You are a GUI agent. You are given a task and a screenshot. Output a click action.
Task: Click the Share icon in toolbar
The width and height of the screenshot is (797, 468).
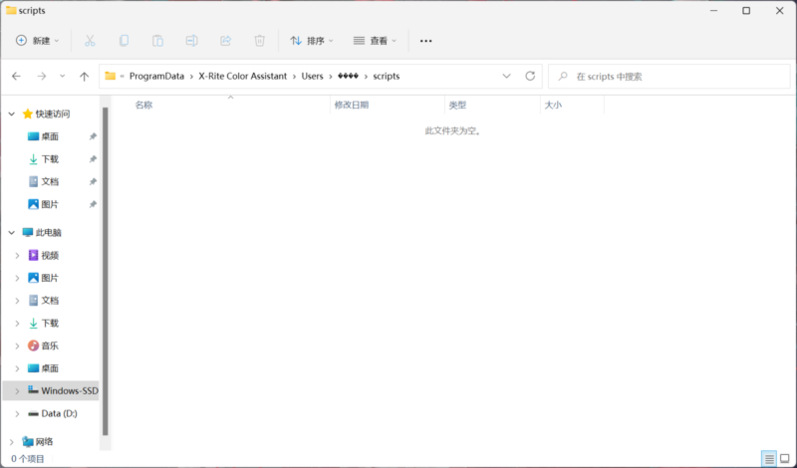pyautogui.click(x=225, y=41)
